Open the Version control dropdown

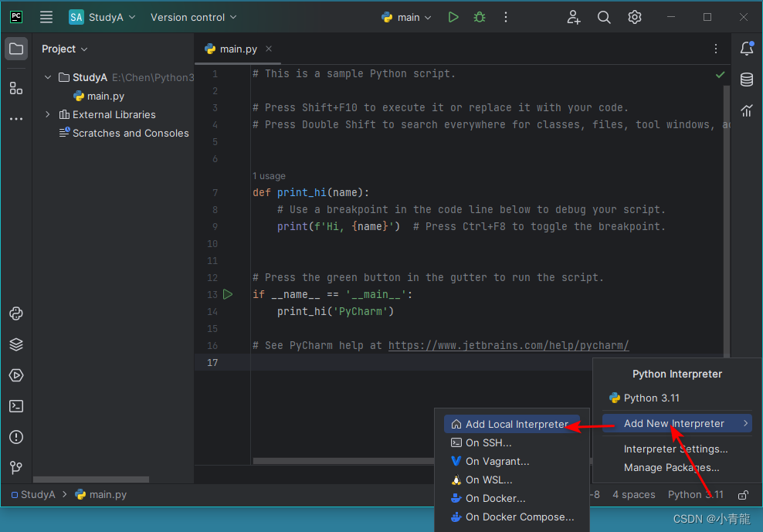point(193,17)
